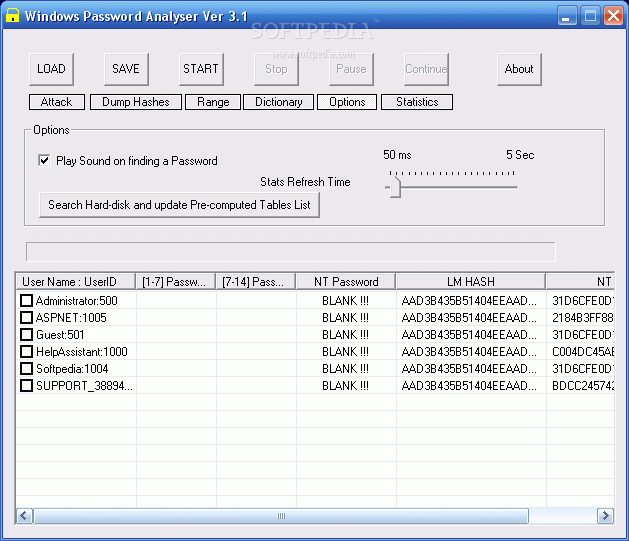
Task: Minimize the Windows Password Analyser window
Action: (566, 16)
